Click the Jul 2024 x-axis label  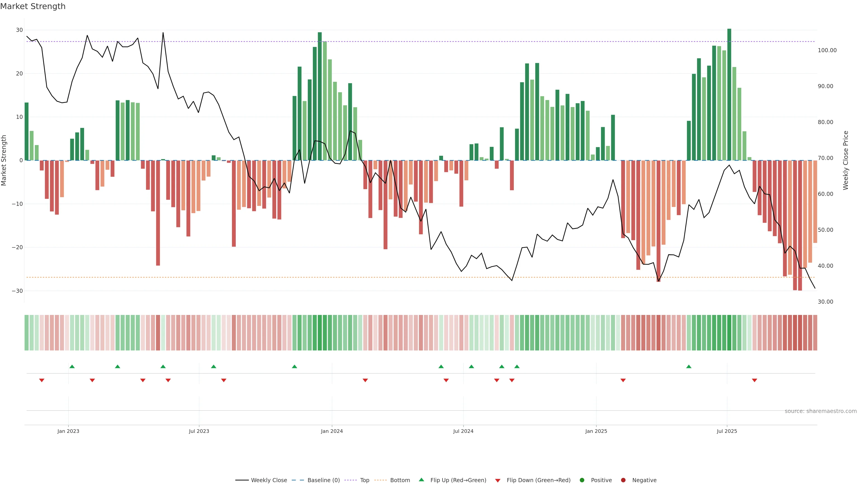click(x=463, y=431)
